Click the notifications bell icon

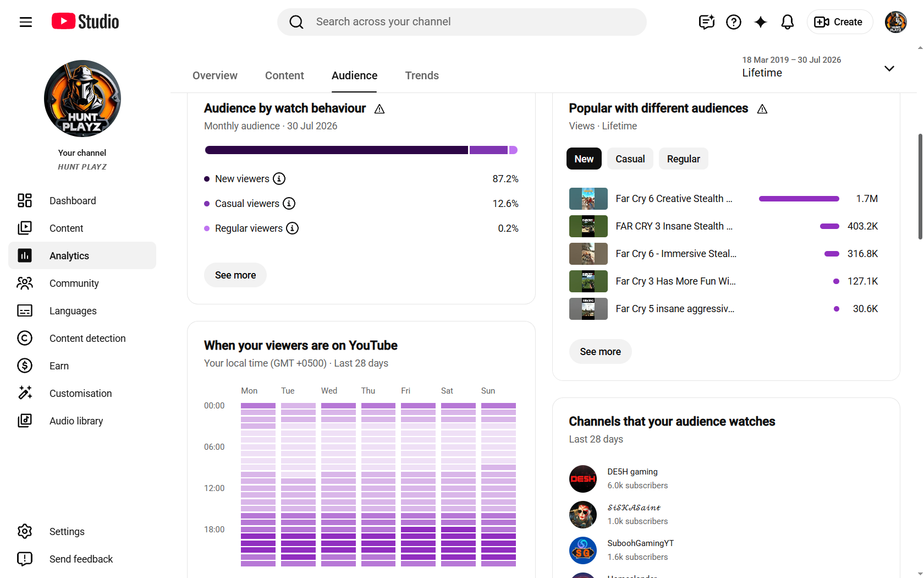[788, 22]
